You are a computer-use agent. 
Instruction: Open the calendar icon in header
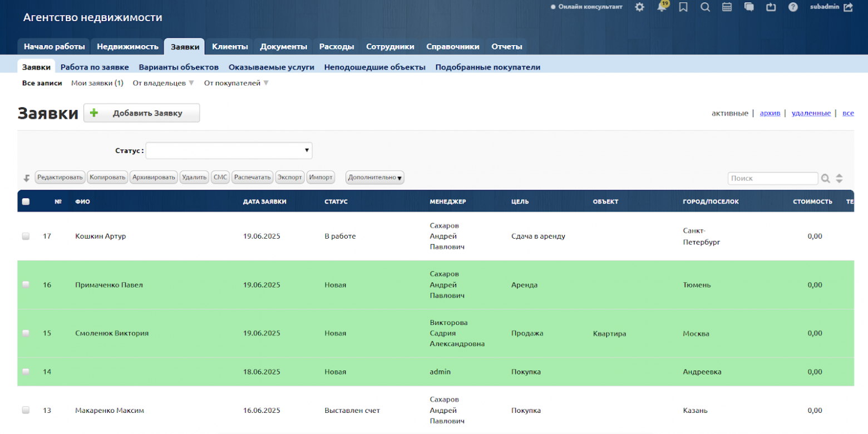[727, 7]
